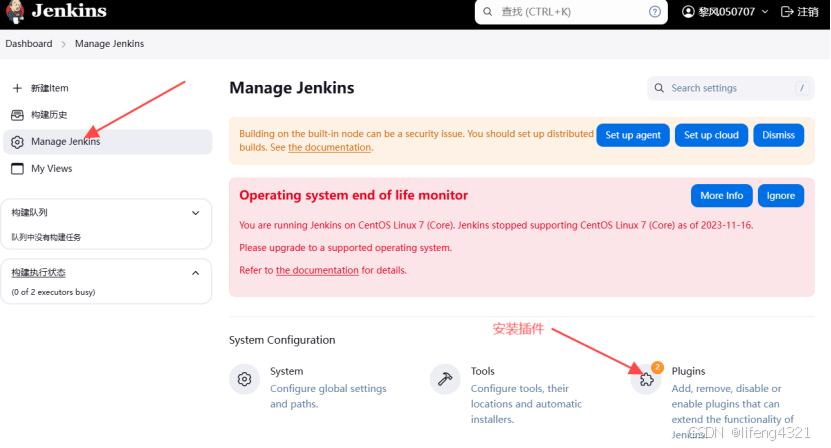Image resolution: width=831 pixels, height=448 pixels.
Task: Click Manage Jenkins breadcrumb
Action: [x=109, y=43]
